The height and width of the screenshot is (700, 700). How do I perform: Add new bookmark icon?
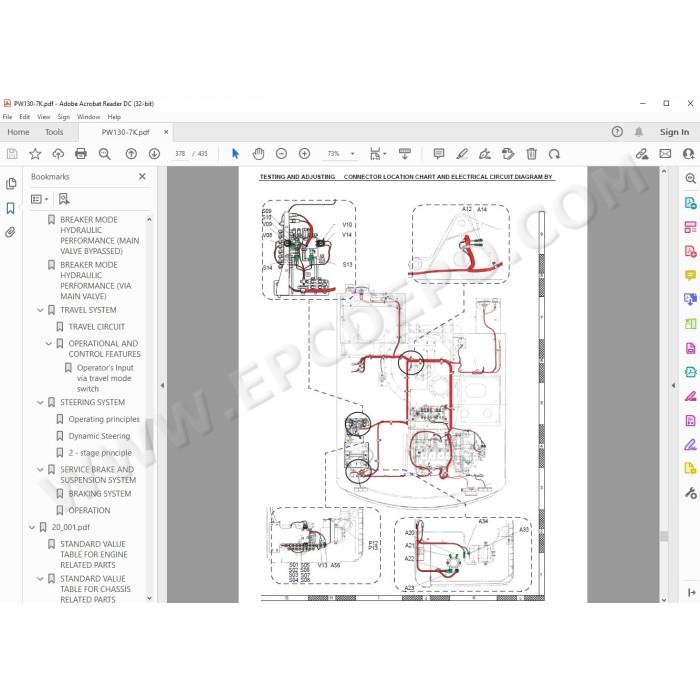64,199
